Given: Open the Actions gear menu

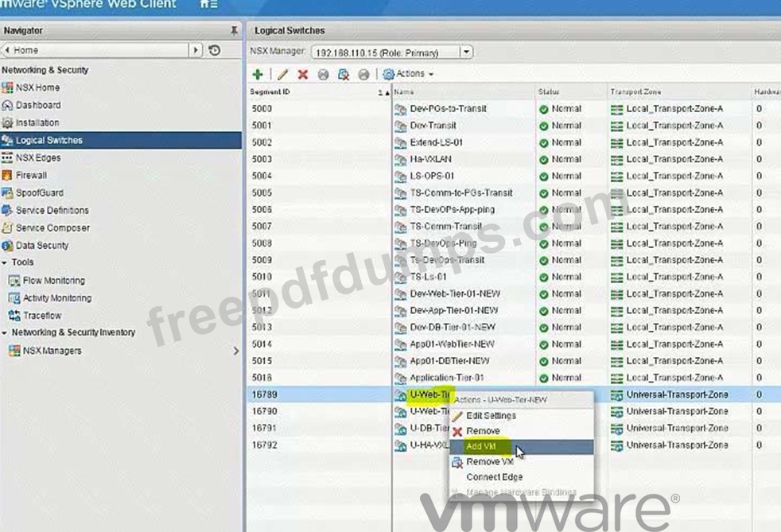Looking at the screenshot, I should pyautogui.click(x=409, y=74).
